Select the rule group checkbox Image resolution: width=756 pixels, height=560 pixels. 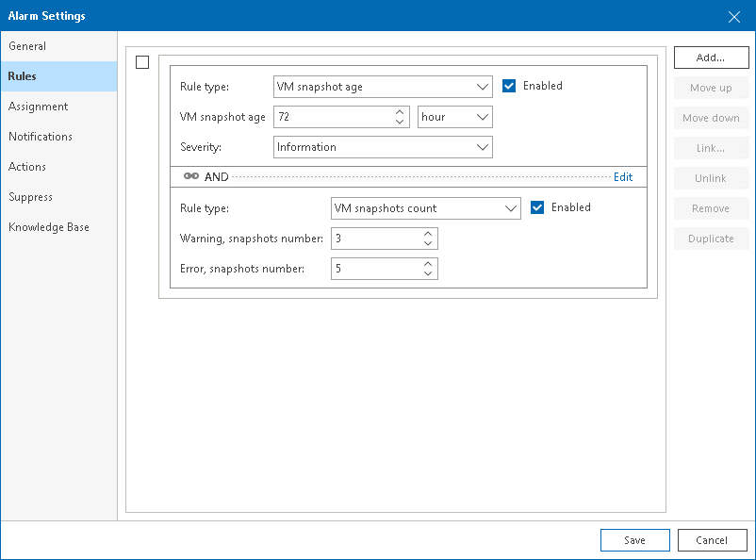coord(142,62)
